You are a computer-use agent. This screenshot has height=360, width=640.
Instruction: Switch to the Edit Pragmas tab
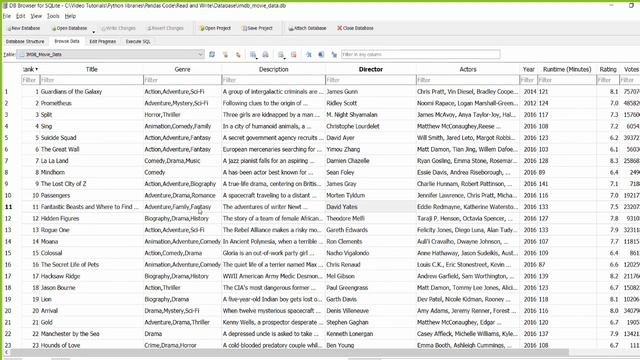point(102,41)
